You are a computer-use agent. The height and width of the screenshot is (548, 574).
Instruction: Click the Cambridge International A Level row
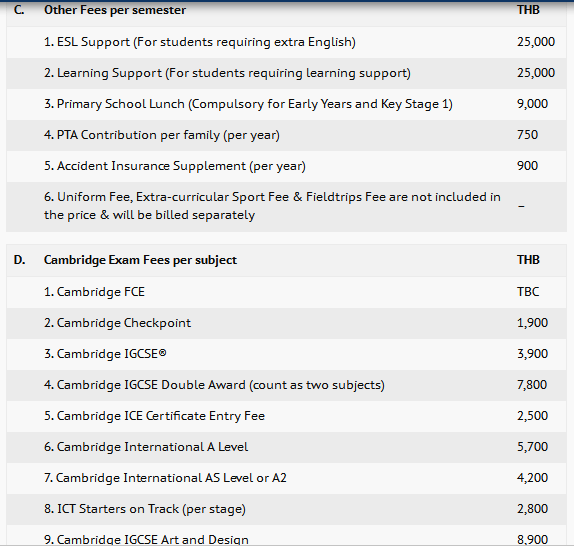click(286, 447)
